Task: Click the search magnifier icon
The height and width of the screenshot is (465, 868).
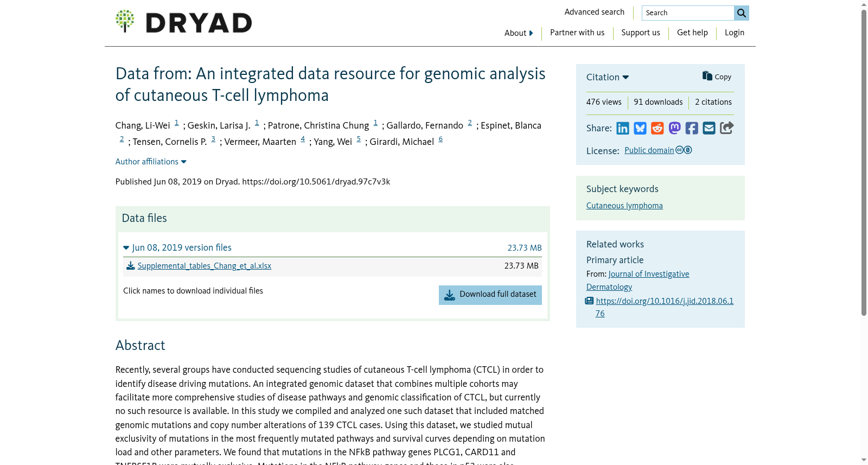Action: (742, 13)
